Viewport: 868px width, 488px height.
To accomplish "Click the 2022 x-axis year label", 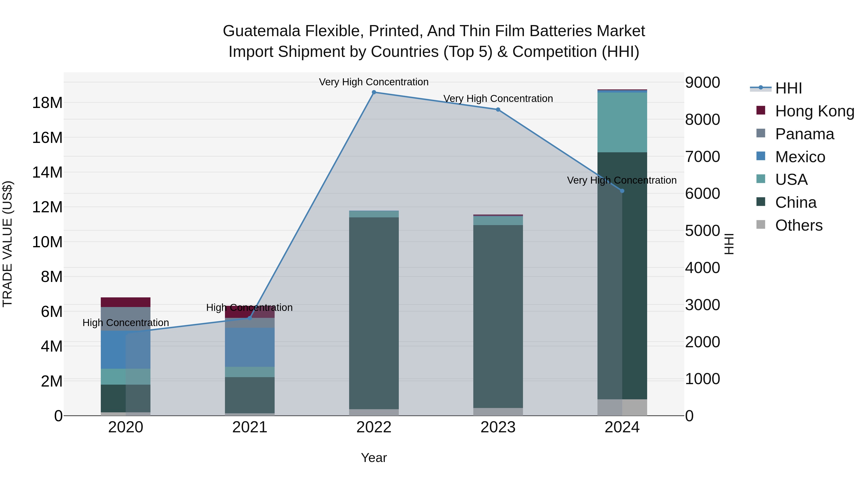I will [374, 427].
